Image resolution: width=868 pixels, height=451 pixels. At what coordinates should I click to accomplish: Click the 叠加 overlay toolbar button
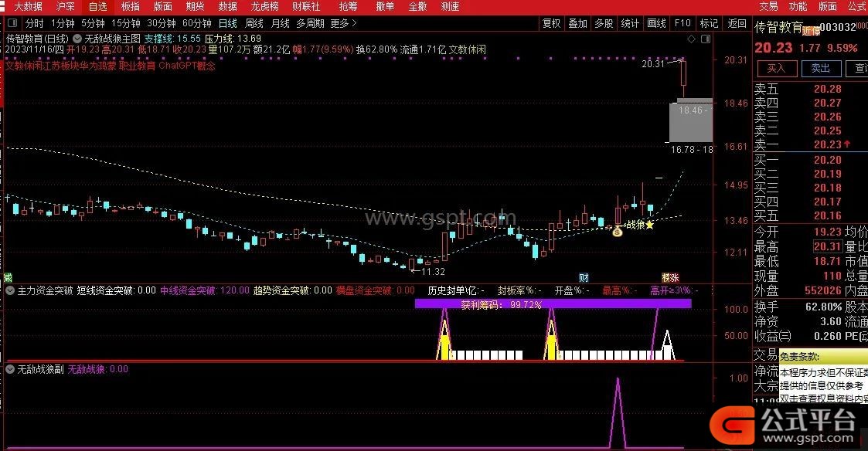(577, 23)
